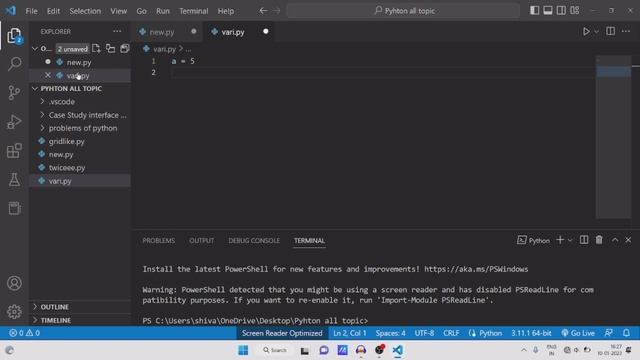Toggle Secondary Side Bar layout icon
The width and height of the screenshot is (640, 360).
(x=561, y=11)
